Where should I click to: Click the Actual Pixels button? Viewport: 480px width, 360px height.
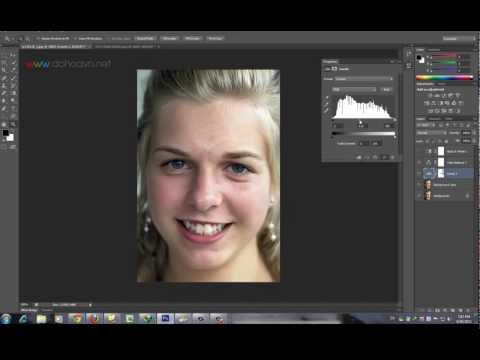click(x=145, y=39)
